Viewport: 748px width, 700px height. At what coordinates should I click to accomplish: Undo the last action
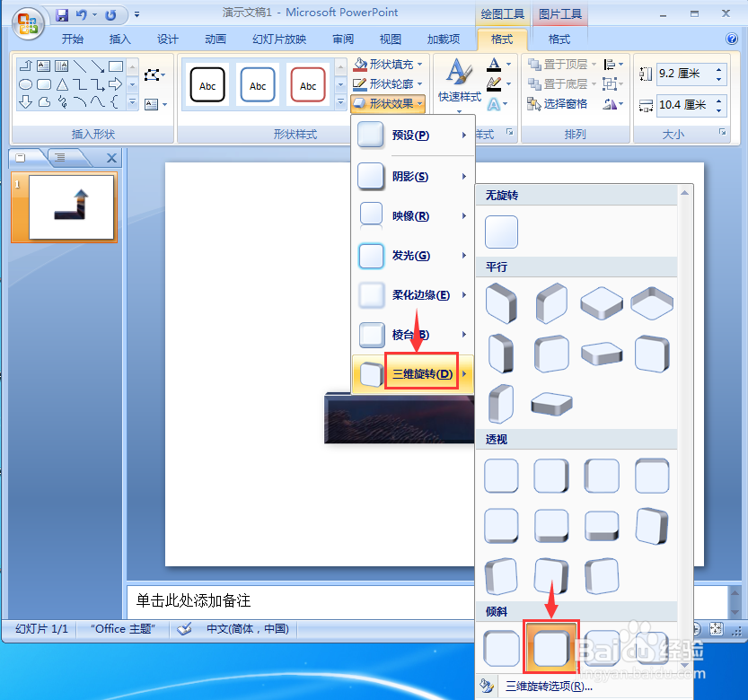82,15
